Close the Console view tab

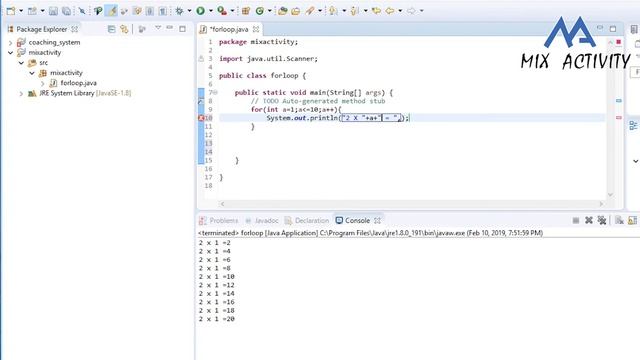click(x=377, y=220)
